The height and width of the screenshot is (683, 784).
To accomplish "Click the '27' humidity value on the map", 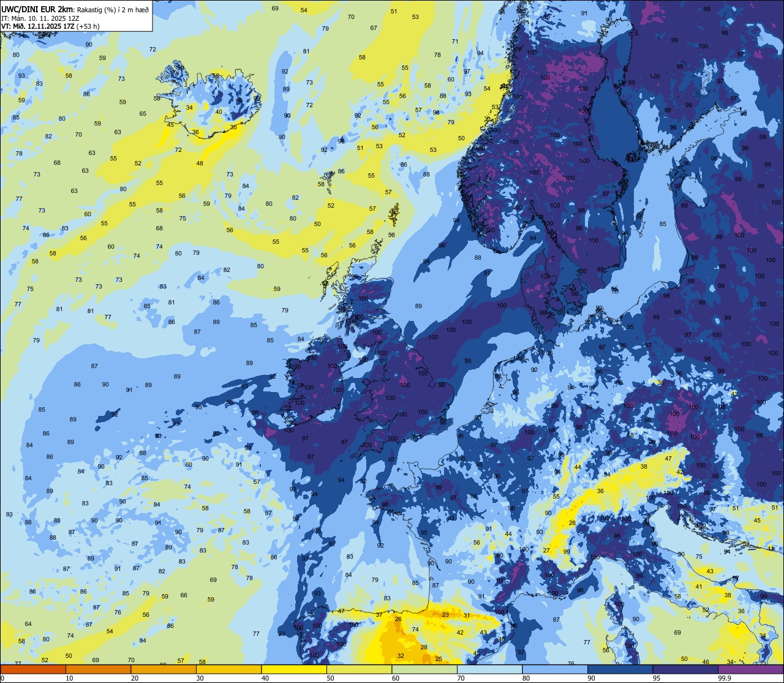I will [x=546, y=551].
